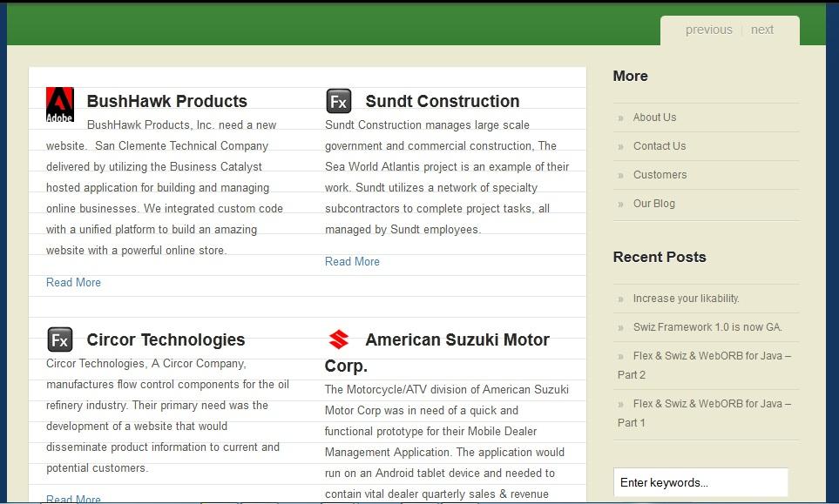Open the About Us page
The image size is (839, 504).
(654, 118)
